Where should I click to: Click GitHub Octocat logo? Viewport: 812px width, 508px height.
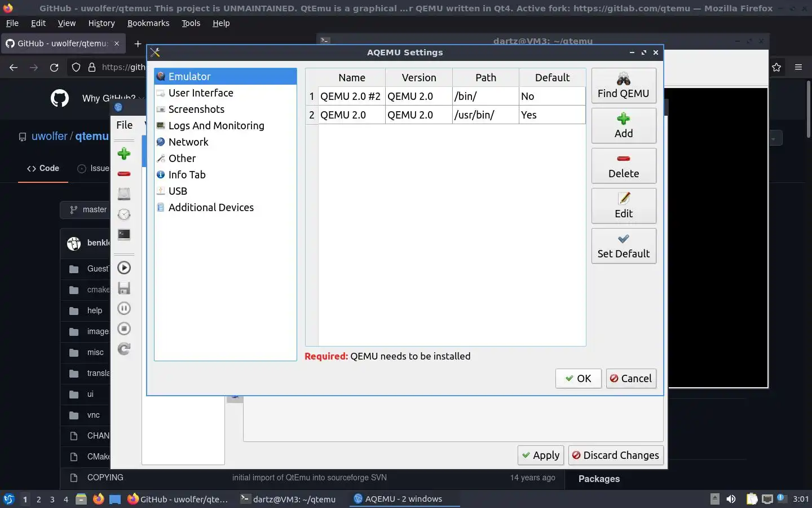60,98
